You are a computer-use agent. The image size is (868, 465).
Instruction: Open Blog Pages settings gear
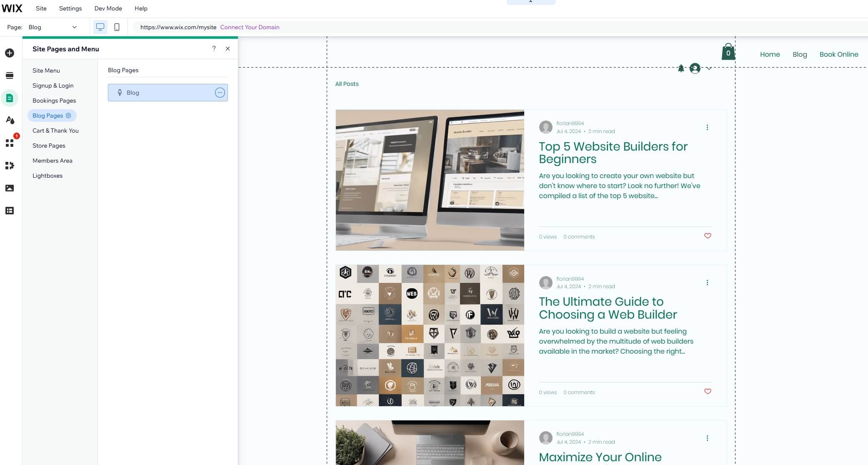[x=68, y=116]
